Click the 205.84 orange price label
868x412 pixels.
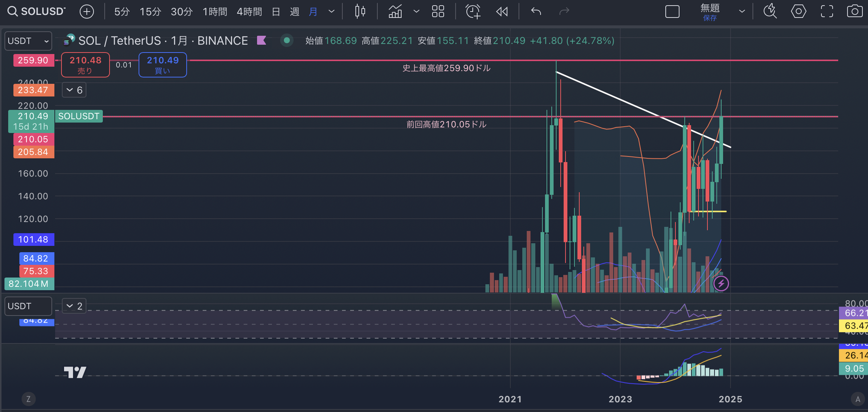pyautogui.click(x=33, y=152)
